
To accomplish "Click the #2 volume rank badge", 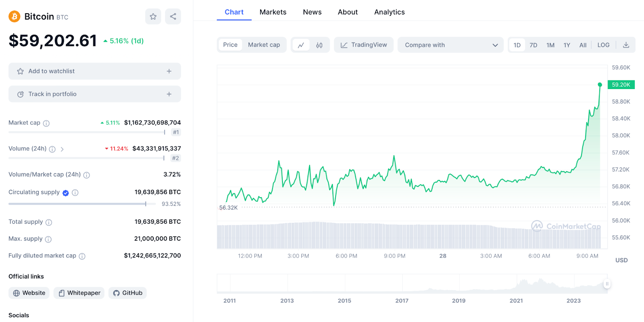I will click(175, 158).
